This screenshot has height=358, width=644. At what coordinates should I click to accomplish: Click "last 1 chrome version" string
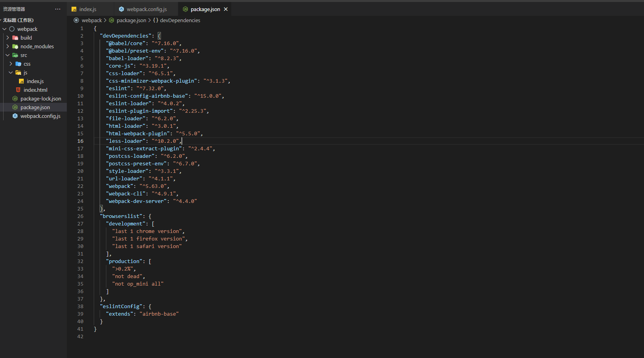tap(147, 231)
